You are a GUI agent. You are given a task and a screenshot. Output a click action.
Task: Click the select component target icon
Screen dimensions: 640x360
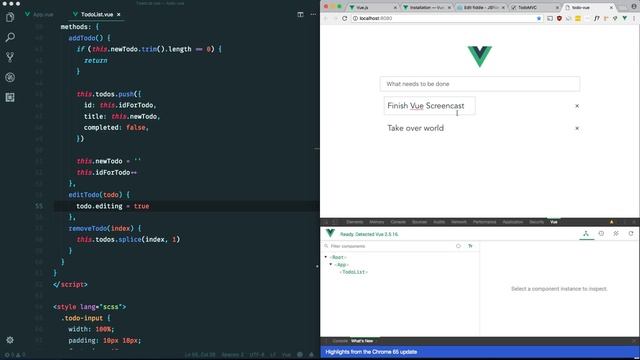click(x=458, y=246)
